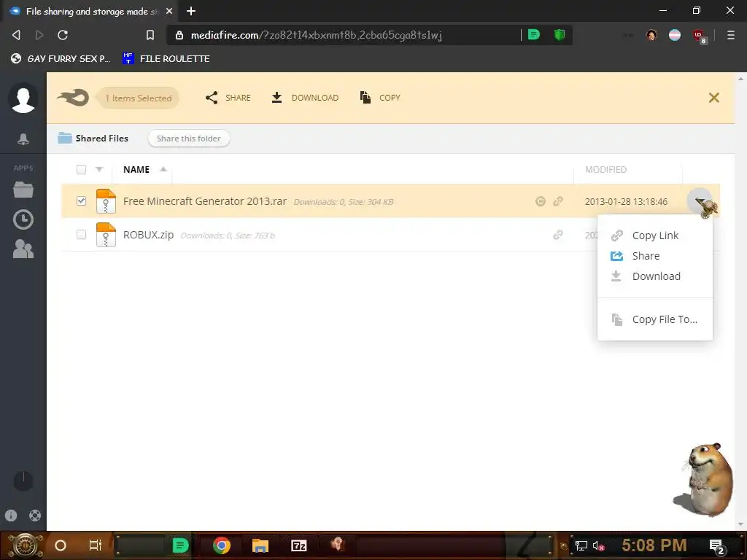This screenshot has width=747, height=560.
Task: Click the green reader extension icon in address bar
Action: click(534, 34)
